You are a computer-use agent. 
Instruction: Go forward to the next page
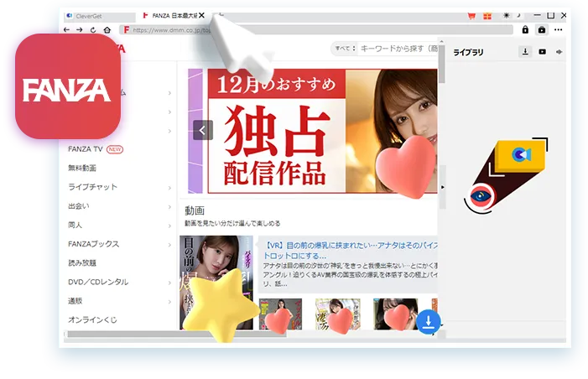[x=80, y=29]
